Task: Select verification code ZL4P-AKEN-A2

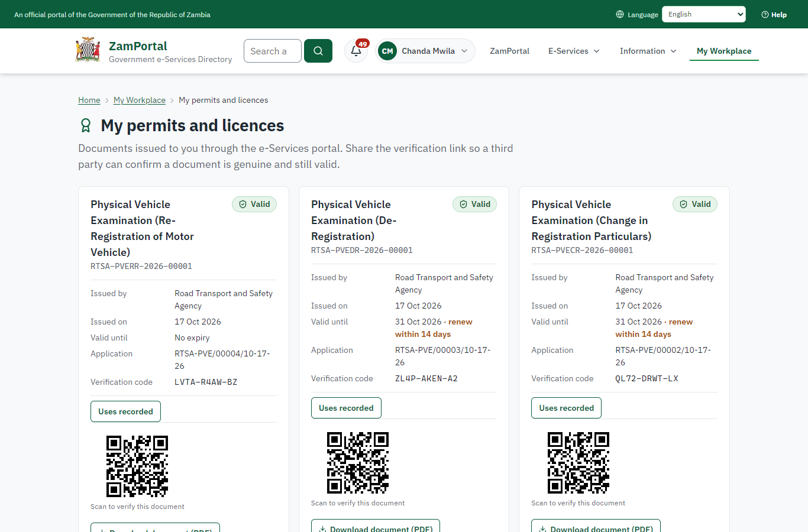Action: click(426, 378)
